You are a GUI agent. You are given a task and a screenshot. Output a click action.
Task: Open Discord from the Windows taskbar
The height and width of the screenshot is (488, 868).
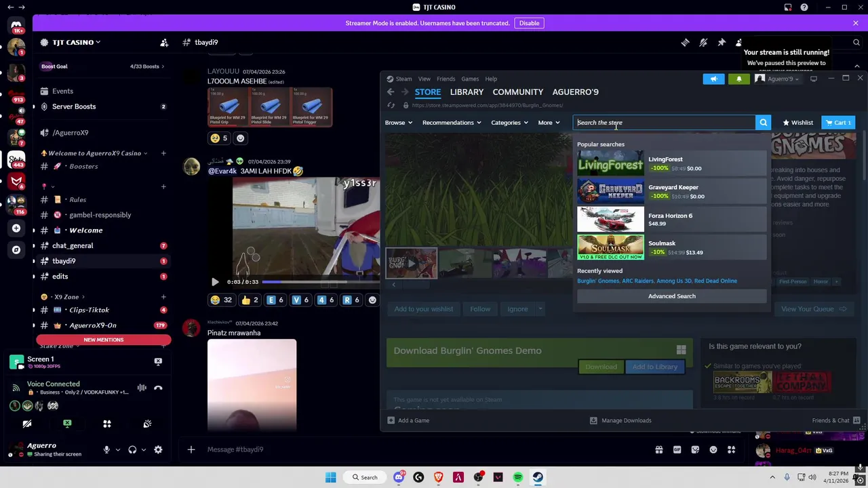tap(399, 477)
